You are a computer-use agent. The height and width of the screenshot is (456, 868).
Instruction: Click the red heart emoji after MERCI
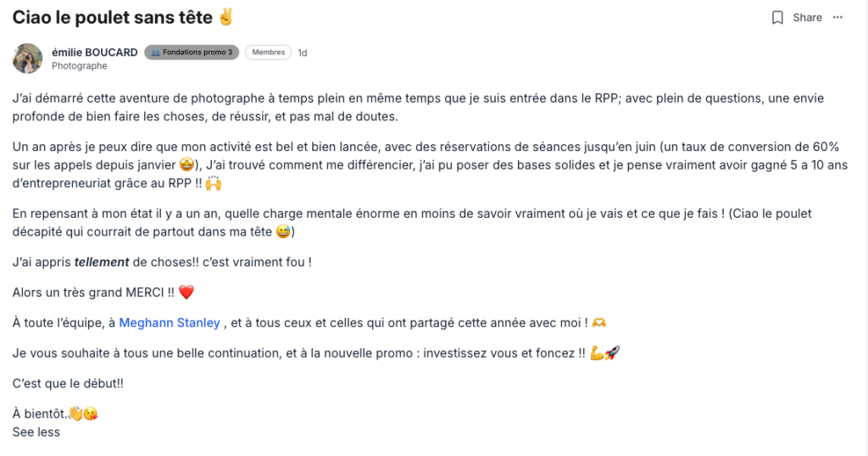(x=186, y=292)
